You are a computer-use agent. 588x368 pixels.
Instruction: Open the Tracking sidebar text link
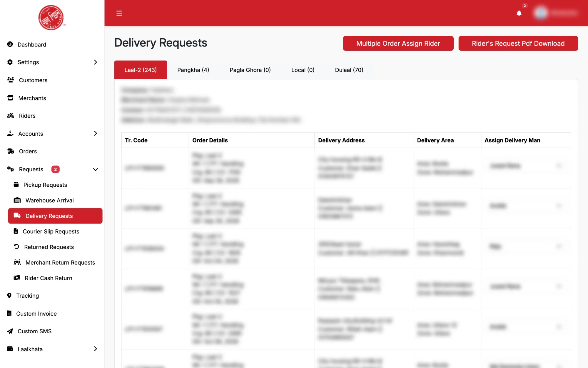pos(28,296)
